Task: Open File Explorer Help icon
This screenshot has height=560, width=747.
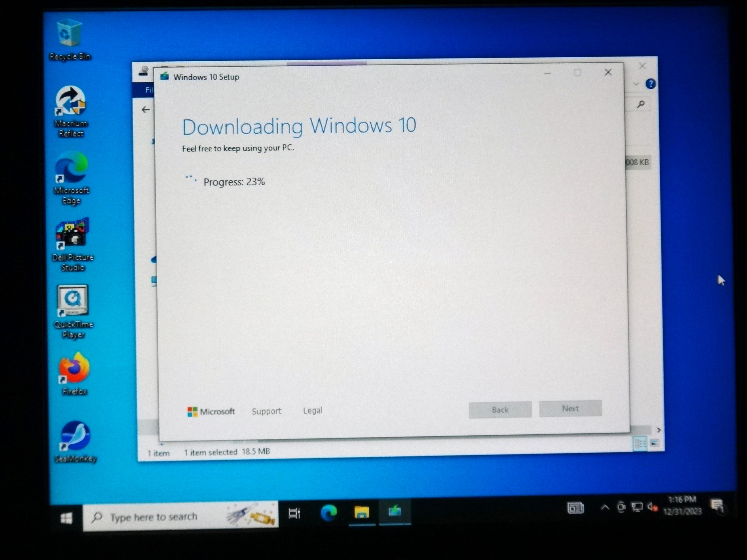Action: [650, 84]
